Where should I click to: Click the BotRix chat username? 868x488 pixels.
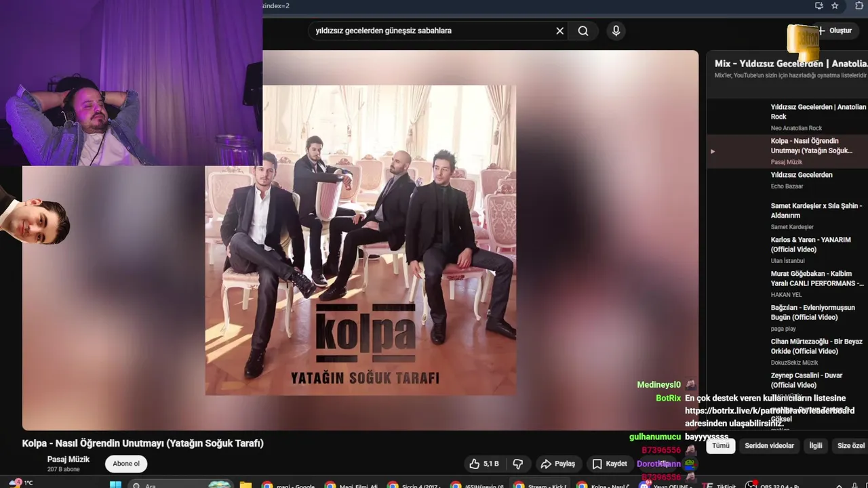pos(668,398)
